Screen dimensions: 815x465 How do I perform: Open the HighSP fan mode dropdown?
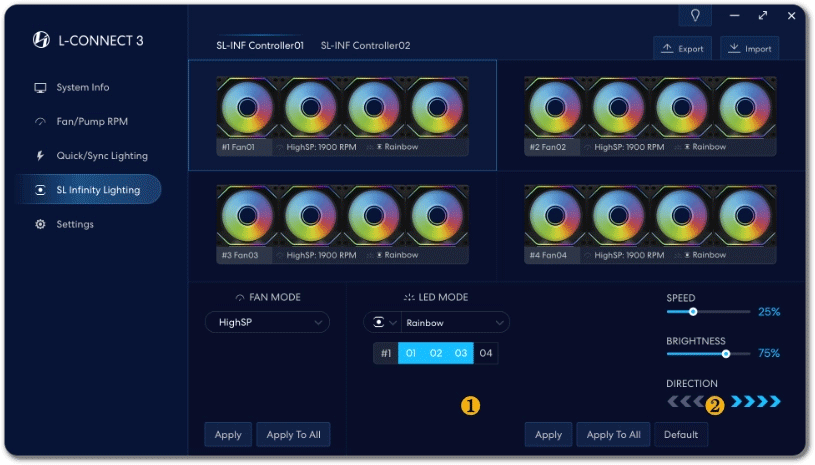[x=267, y=323]
